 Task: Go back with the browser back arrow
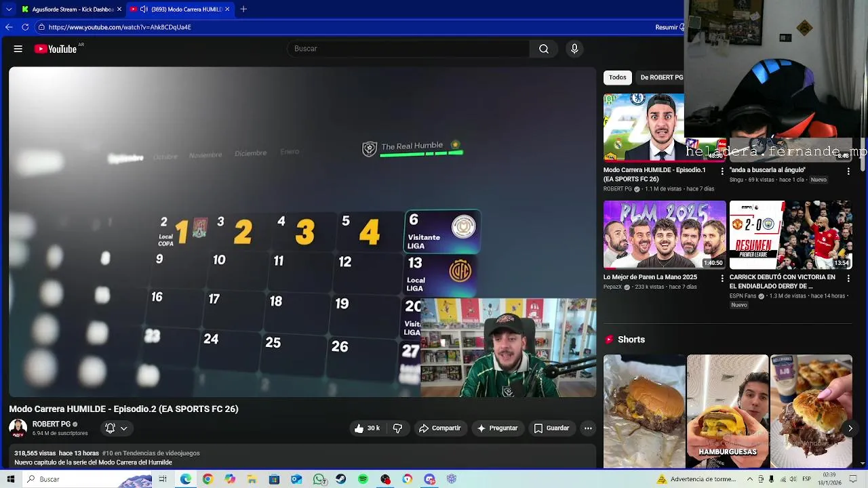point(9,27)
